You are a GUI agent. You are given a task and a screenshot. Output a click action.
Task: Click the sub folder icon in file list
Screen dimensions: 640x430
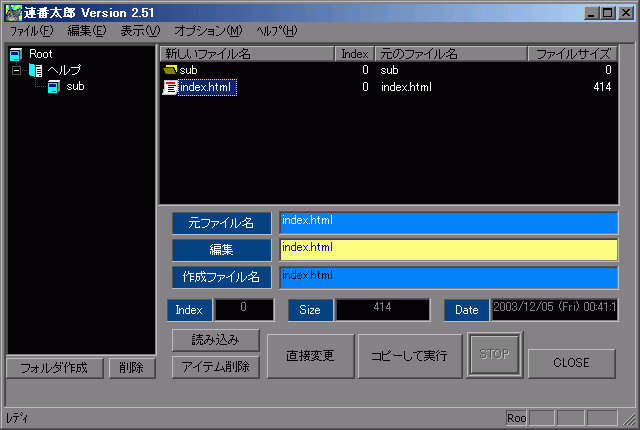(x=170, y=70)
